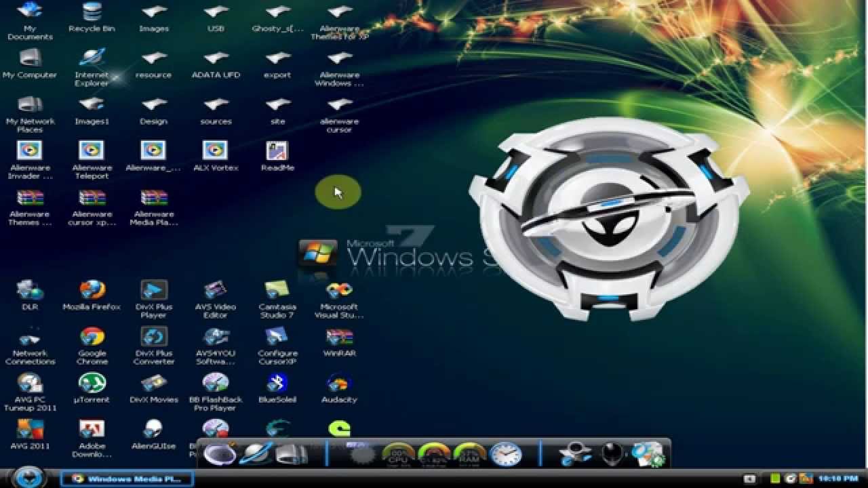This screenshot has width=868, height=488.
Task: Open the USB folder icon
Action: 216,19
